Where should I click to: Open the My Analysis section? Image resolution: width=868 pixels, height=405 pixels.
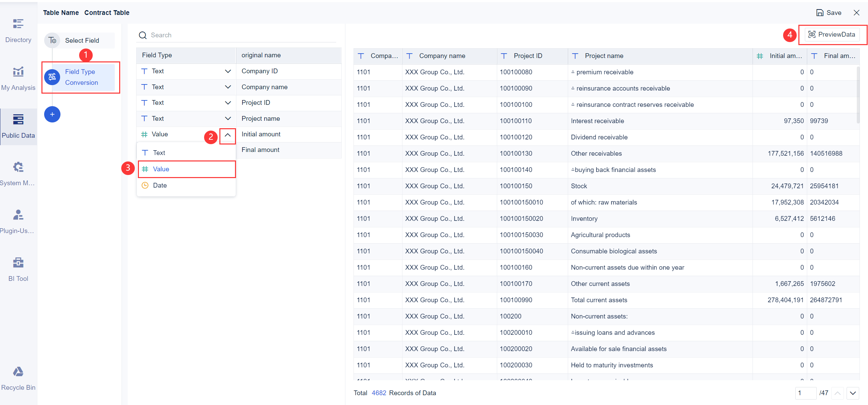click(x=18, y=78)
